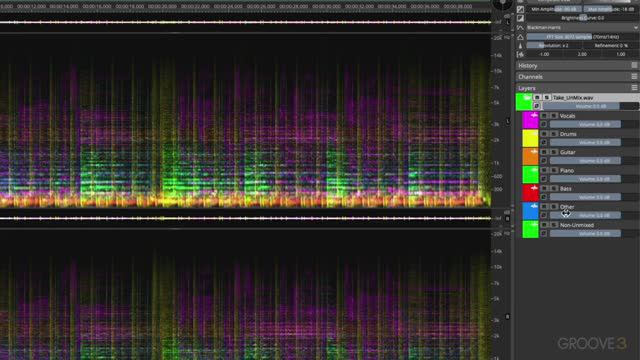Viewport: 640px width, 360px height.
Task: Solo the Drums layer
Action: coord(553,134)
